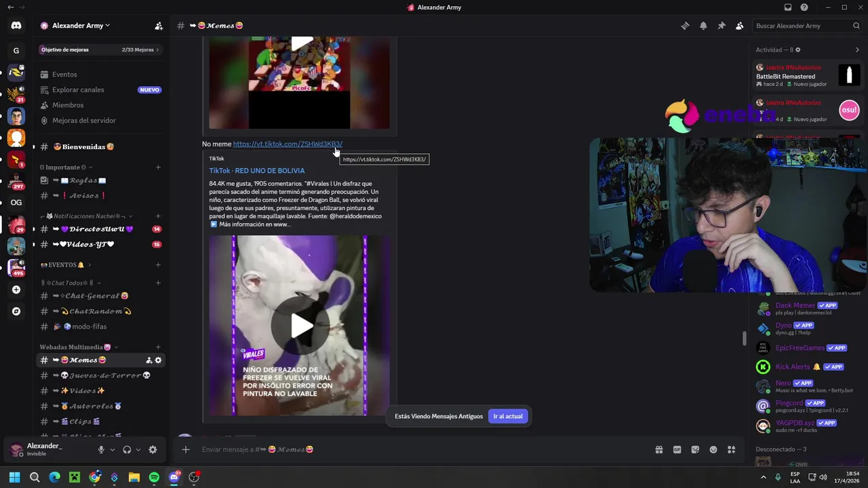868x488 pixels.
Task: Focus the Buscar Alexander Army search box
Action: point(807,26)
